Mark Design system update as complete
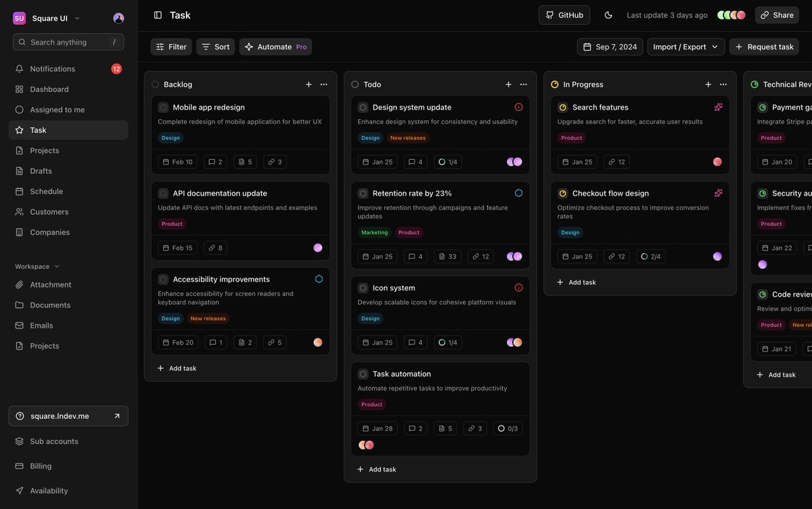The height and width of the screenshot is (509, 812). point(361,106)
